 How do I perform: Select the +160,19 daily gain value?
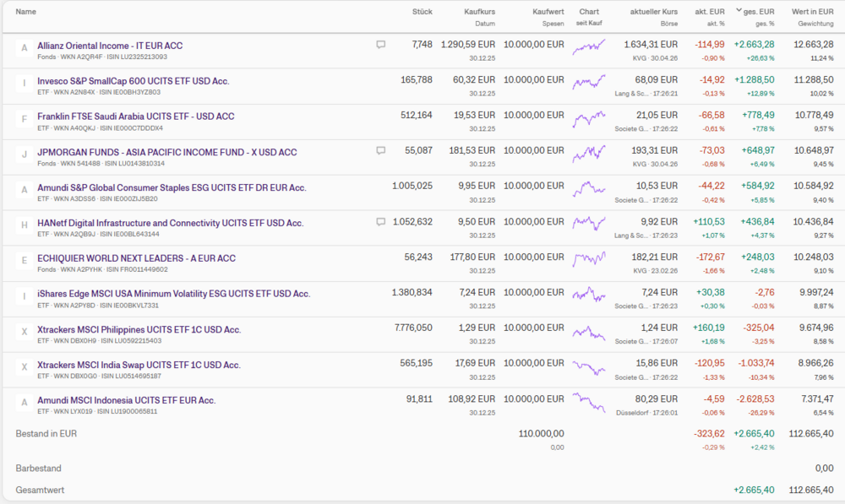709,328
